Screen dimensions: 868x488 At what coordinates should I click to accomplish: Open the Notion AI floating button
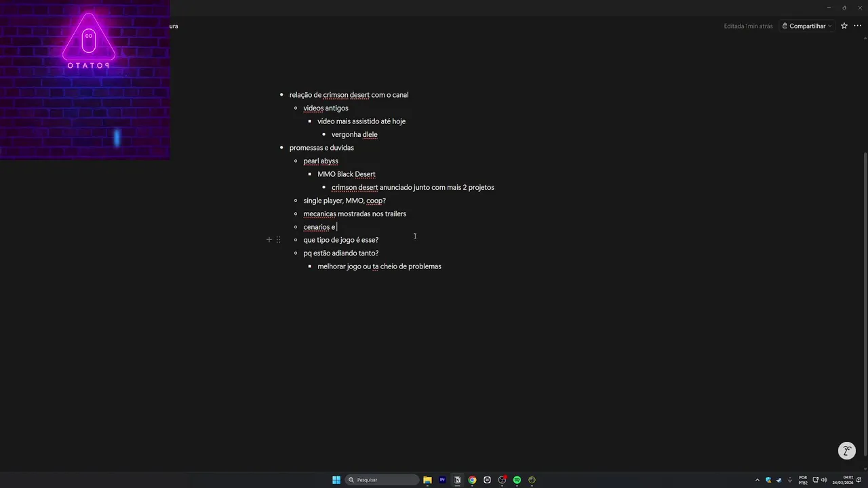pos(846,451)
